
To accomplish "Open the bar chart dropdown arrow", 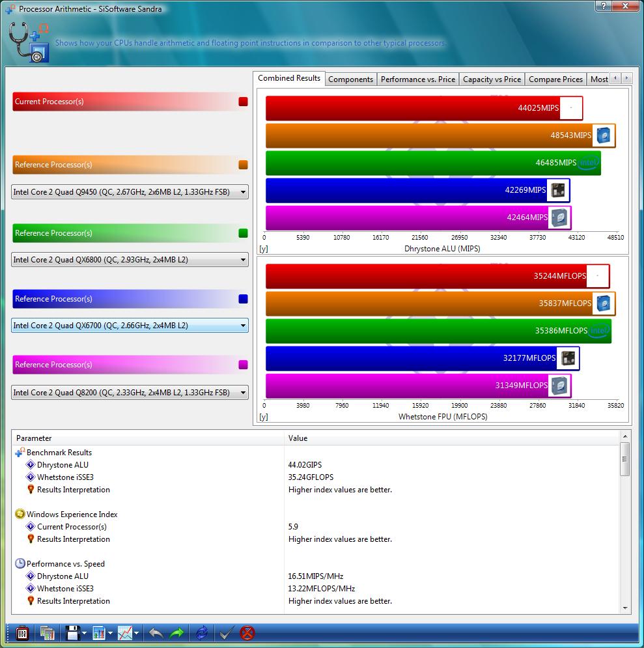I will tap(110, 633).
